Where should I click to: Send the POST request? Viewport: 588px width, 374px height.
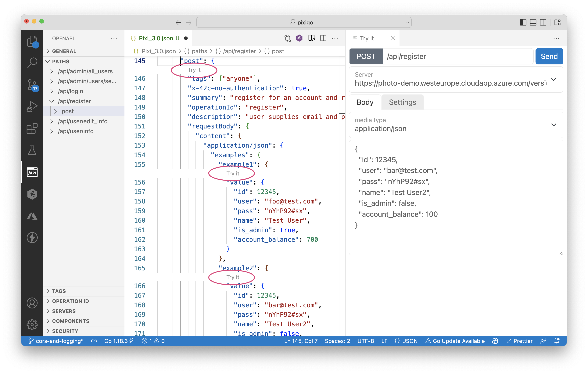549,56
